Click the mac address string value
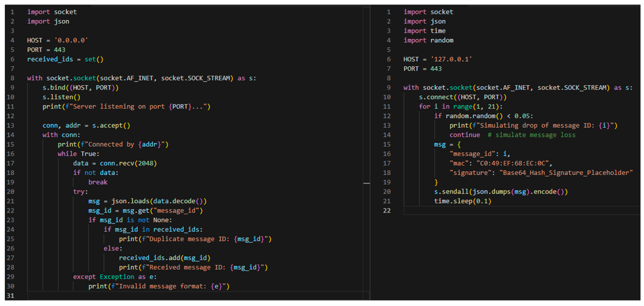This screenshot has height=306, width=644. (x=512, y=163)
